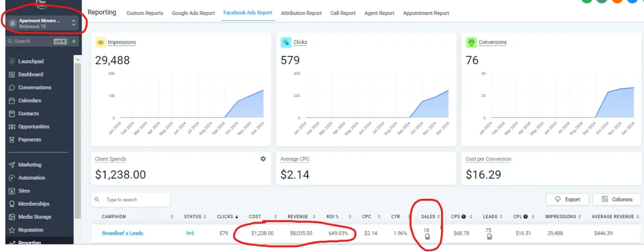This screenshot has height=252, width=644.
Task: Click the green Conversions card icon
Action: (471, 42)
